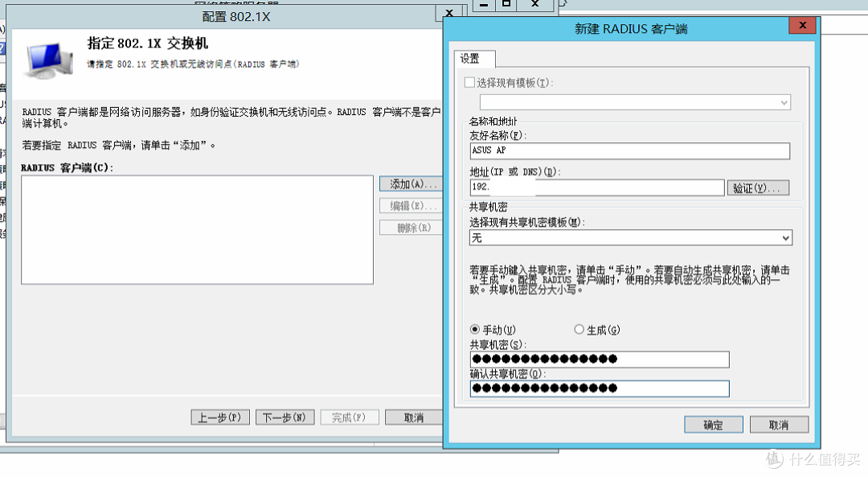Expand the shared secret template combo box arrow
This screenshot has height=477, width=868.
coord(785,237)
